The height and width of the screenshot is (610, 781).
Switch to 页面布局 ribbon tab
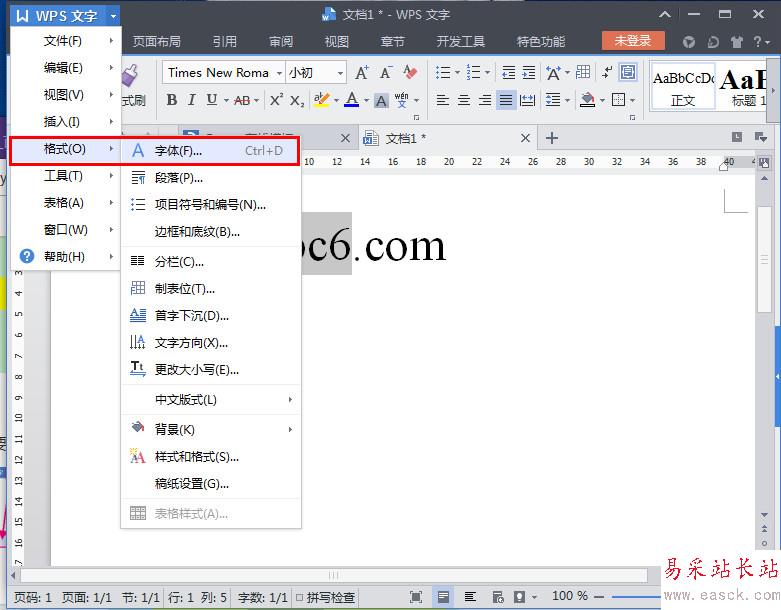tap(156, 41)
